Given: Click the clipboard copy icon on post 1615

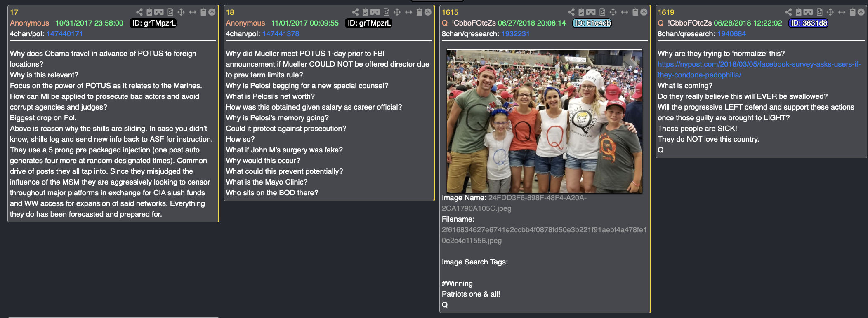Looking at the screenshot, I should 635,12.
